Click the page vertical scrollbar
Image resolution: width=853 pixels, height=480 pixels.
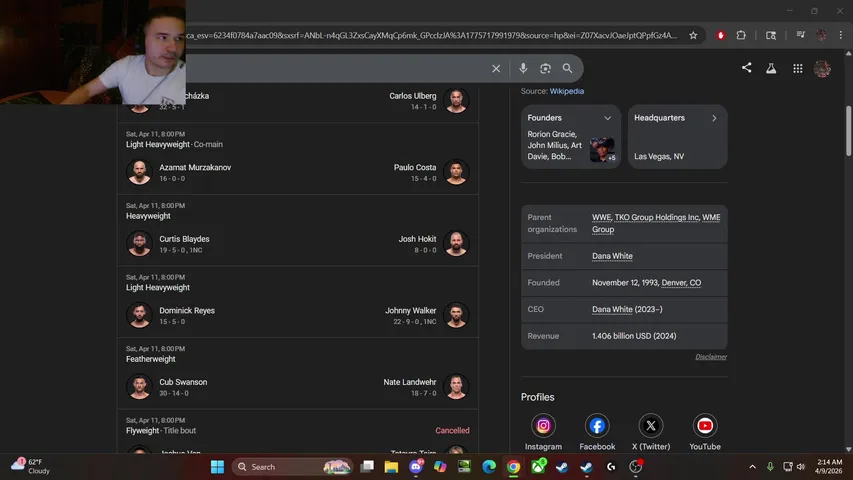coord(848,131)
